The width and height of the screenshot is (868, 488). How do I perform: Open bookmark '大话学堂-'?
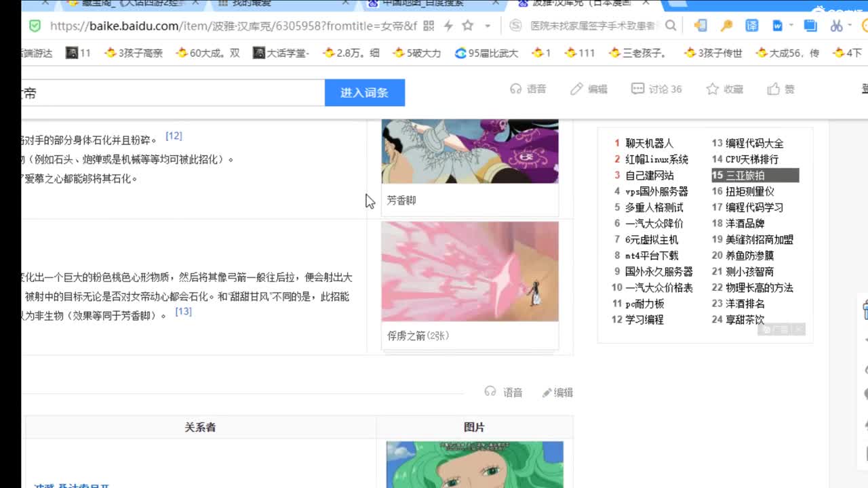point(281,52)
